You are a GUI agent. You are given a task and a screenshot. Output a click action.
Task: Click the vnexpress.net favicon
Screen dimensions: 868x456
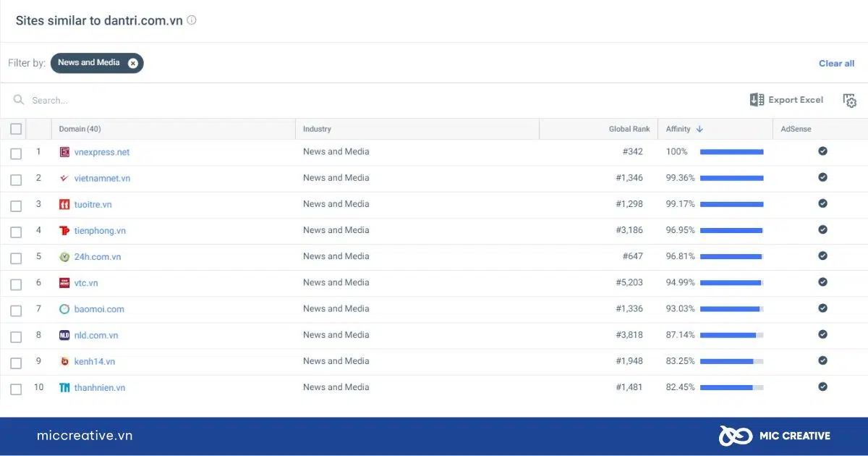tap(64, 152)
